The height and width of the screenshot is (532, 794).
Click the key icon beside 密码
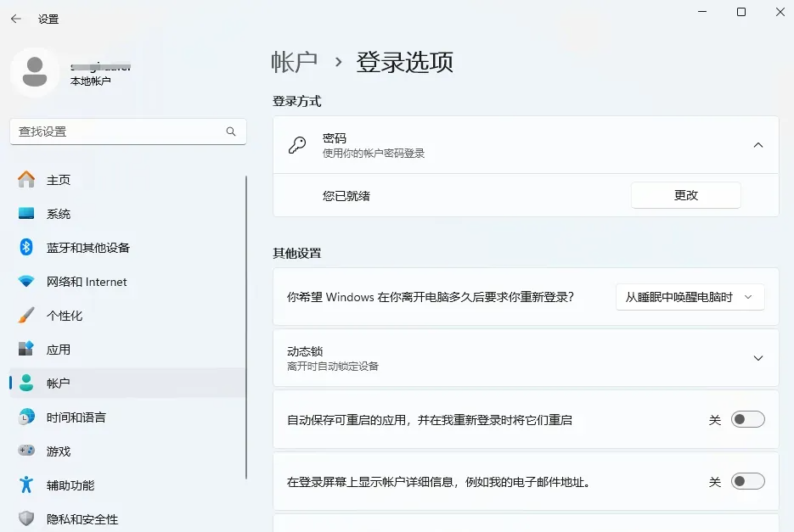pyautogui.click(x=297, y=145)
